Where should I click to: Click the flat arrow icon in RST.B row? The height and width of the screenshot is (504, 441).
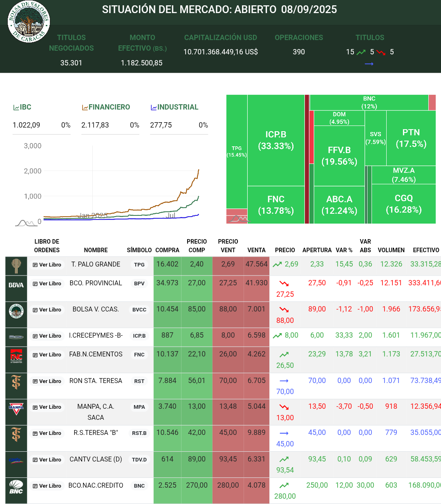click(x=284, y=433)
